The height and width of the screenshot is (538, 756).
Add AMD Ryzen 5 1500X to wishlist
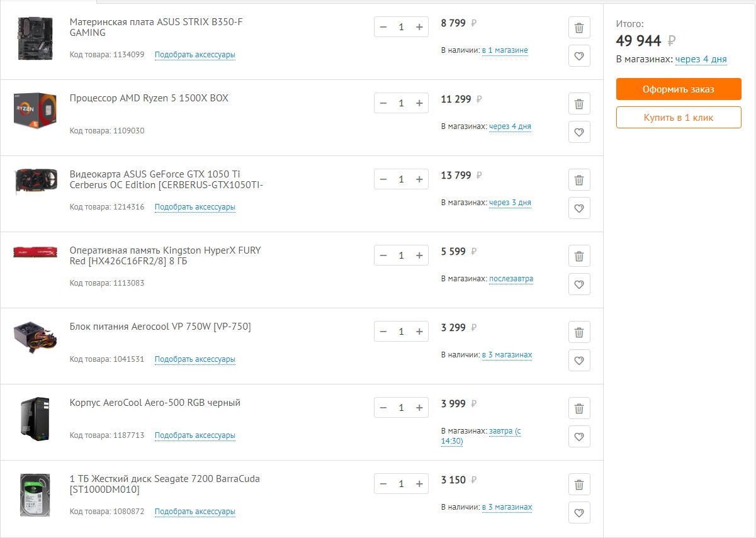point(579,132)
